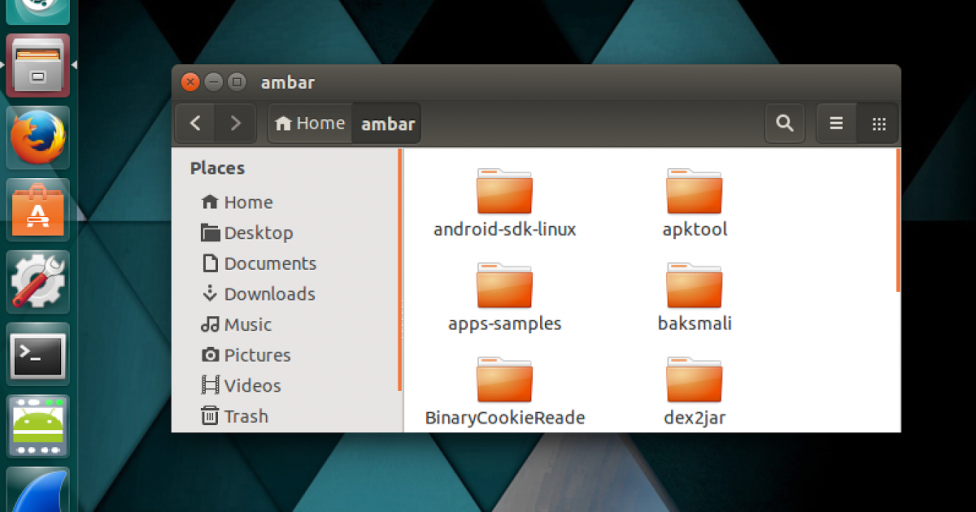Select the apktool folder icon
Screen dimensions: 976x512
694,192
